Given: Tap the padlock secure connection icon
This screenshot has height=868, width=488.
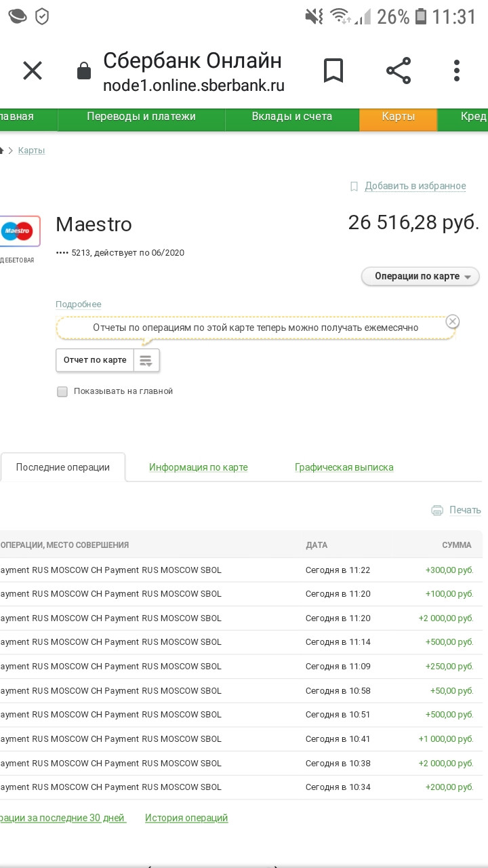Looking at the screenshot, I should [83, 71].
